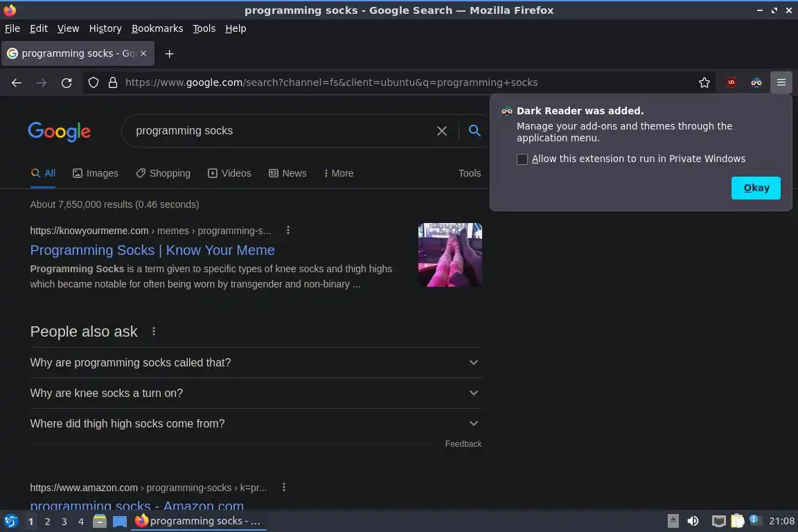Open the More search filters dropdown
Screen dimensions: 798x532
click(339, 174)
